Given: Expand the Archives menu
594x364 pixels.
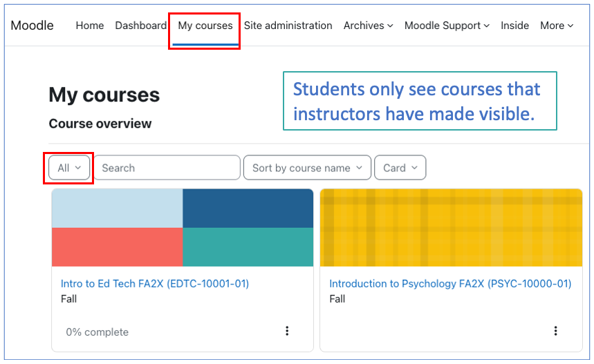Looking at the screenshot, I should (368, 26).
